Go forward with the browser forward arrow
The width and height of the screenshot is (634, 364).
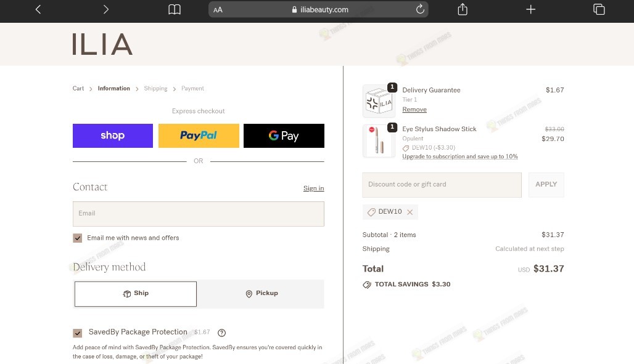coord(105,9)
